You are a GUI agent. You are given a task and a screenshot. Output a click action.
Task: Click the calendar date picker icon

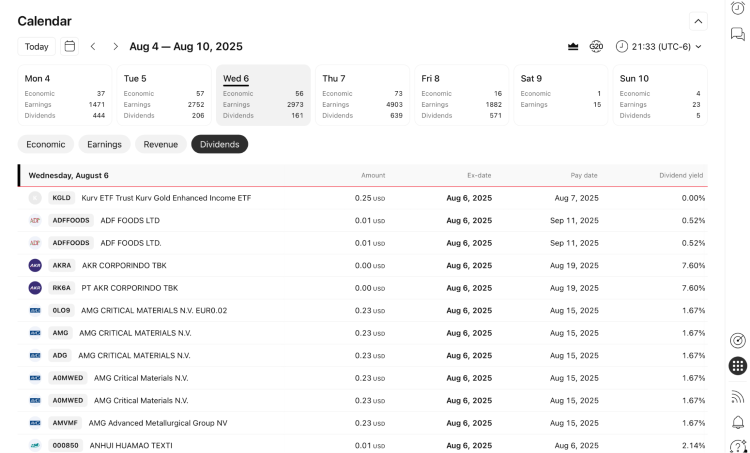(x=70, y=46)
